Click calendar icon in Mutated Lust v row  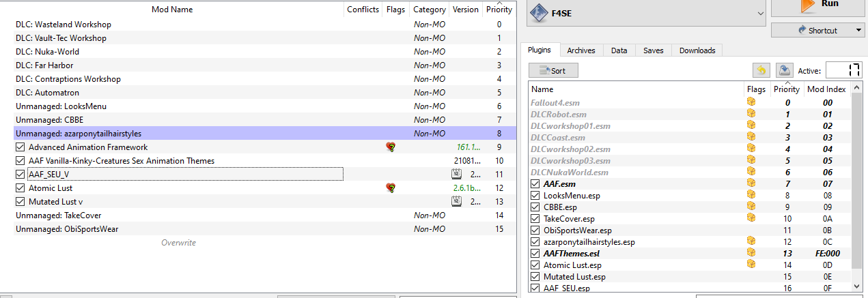pos(458,202)
